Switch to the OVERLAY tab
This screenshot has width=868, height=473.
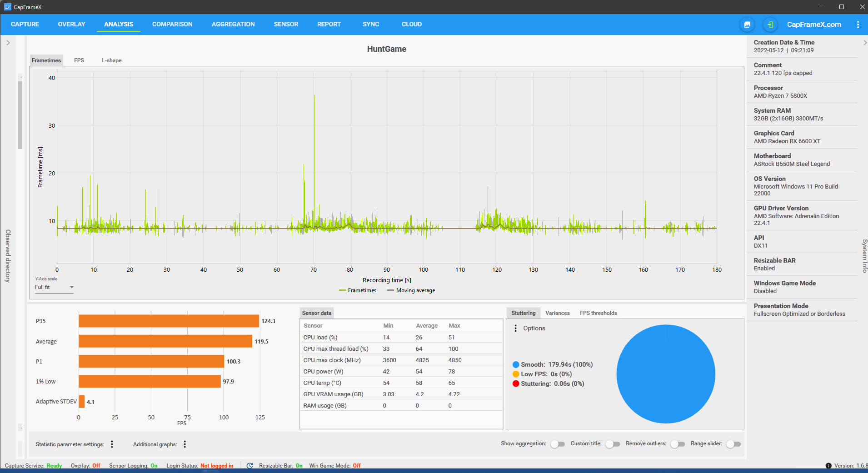click(71, 24)
